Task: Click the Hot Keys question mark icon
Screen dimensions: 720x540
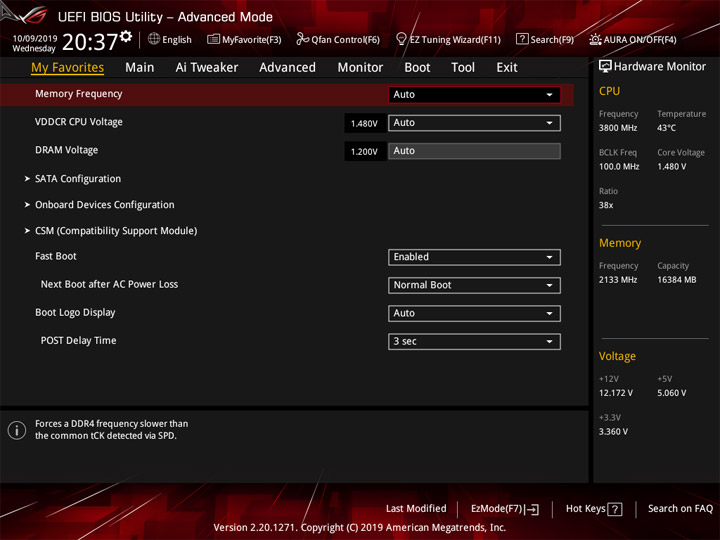Action: pyautogui.click(x=614, y=509)
